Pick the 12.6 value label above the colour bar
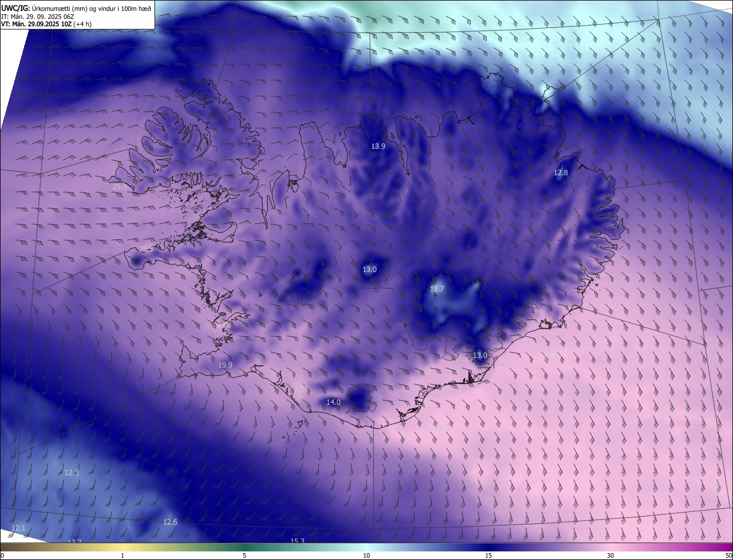This screenshot has width=733, height=560. coord(170,522)
